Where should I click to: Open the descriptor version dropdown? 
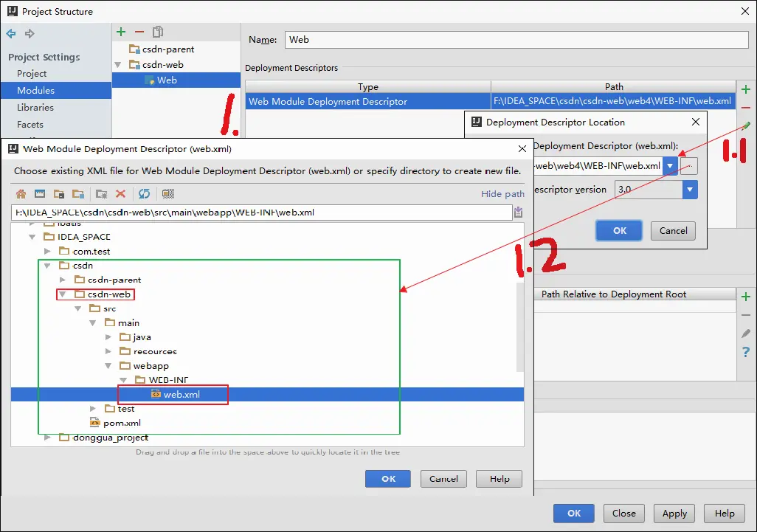(690, 190)
